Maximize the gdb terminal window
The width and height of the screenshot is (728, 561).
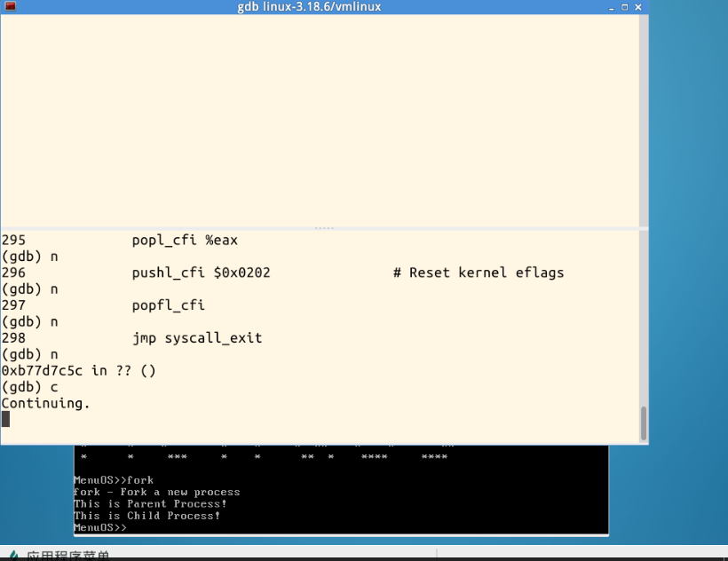(x=624, y=7)
